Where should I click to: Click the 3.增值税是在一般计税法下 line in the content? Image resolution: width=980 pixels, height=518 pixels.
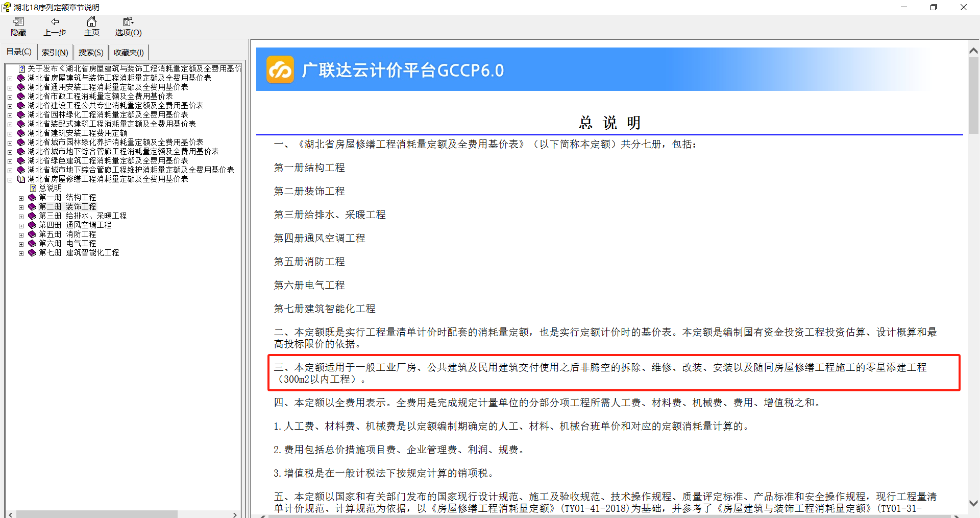(x=384, y=473)
